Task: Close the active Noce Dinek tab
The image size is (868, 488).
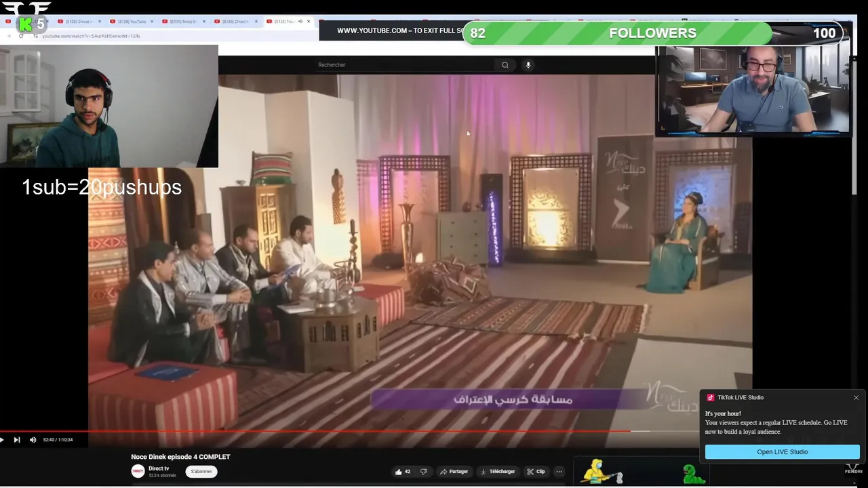Action: coord(309,22)
